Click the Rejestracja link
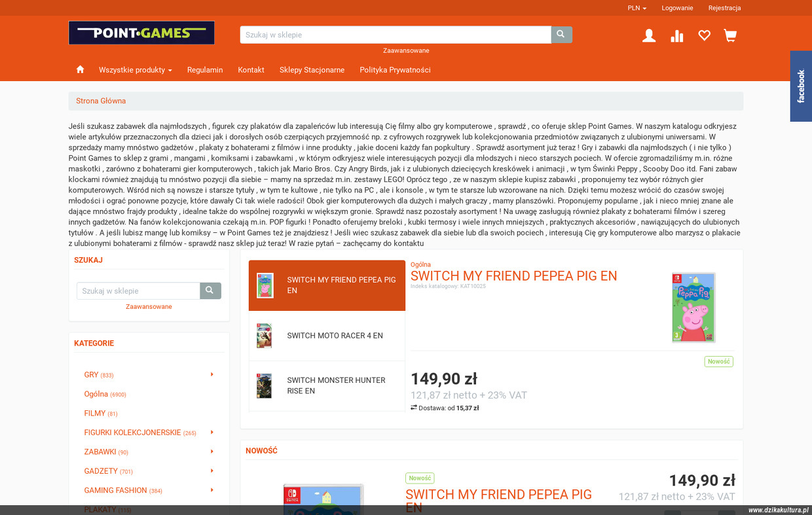Image resolution: width=812 pixels, height=515 pixels. 724,8
